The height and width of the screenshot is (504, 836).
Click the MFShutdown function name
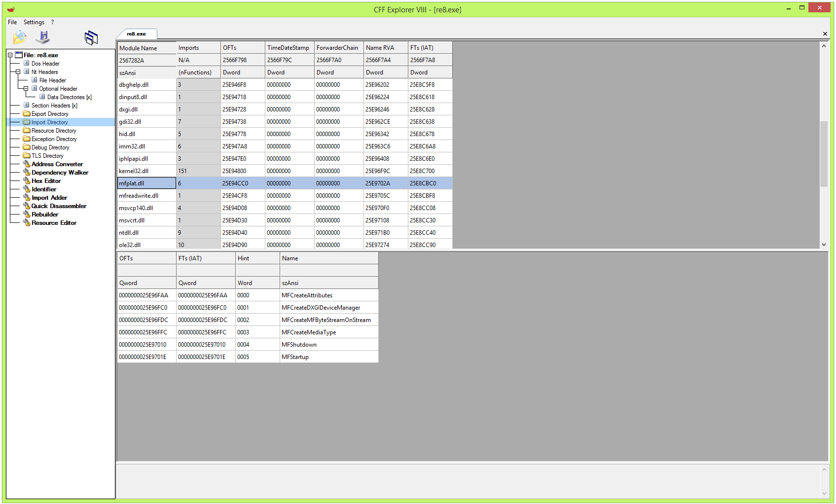point(299,345)
